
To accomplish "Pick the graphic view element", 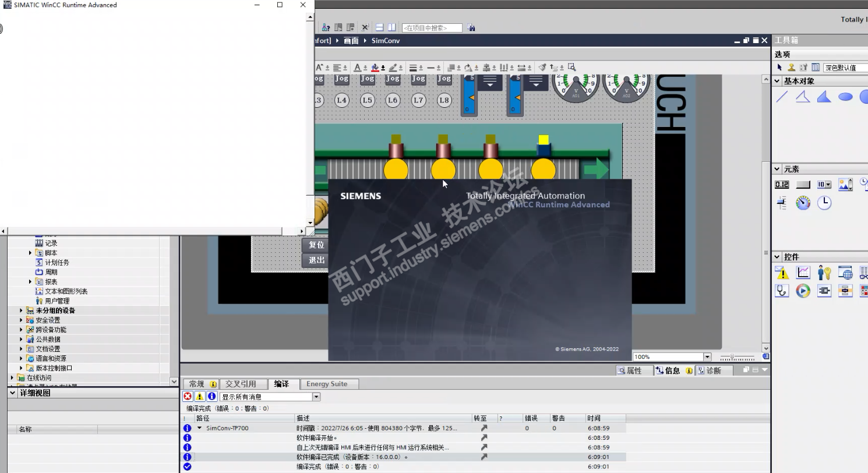I will (x=845, y=185).
